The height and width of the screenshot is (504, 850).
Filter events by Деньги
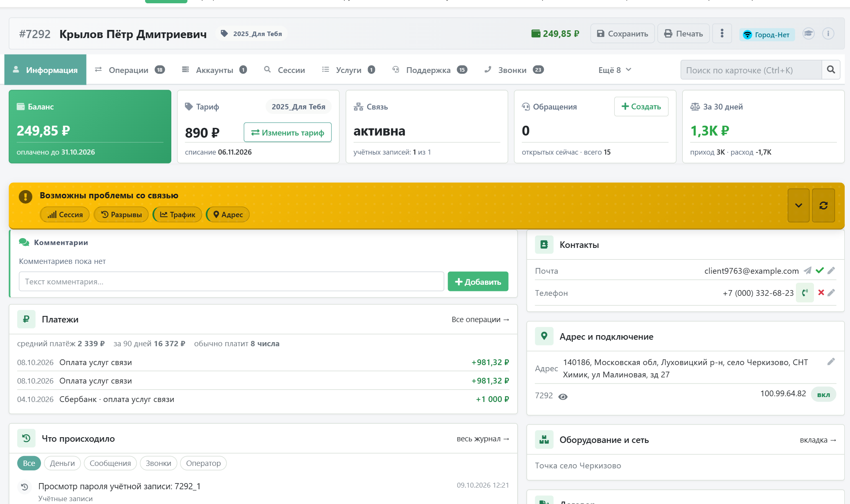point(62,463)
